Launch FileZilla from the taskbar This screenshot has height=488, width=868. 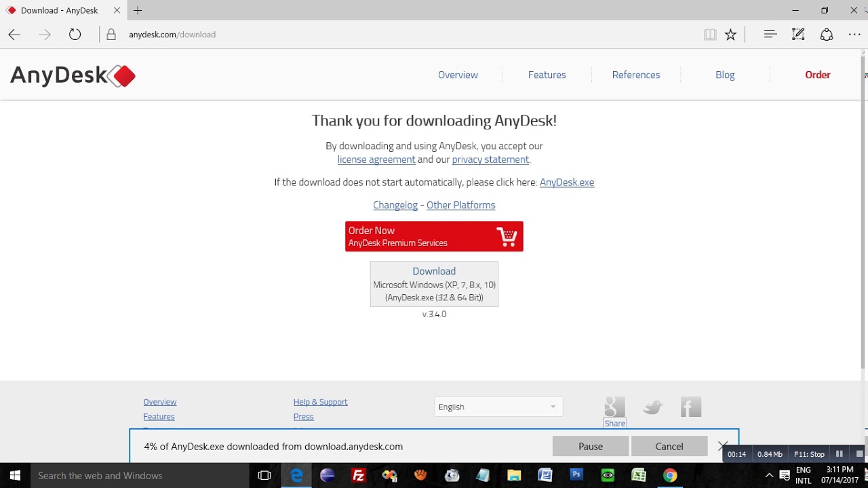pos(359,476)
